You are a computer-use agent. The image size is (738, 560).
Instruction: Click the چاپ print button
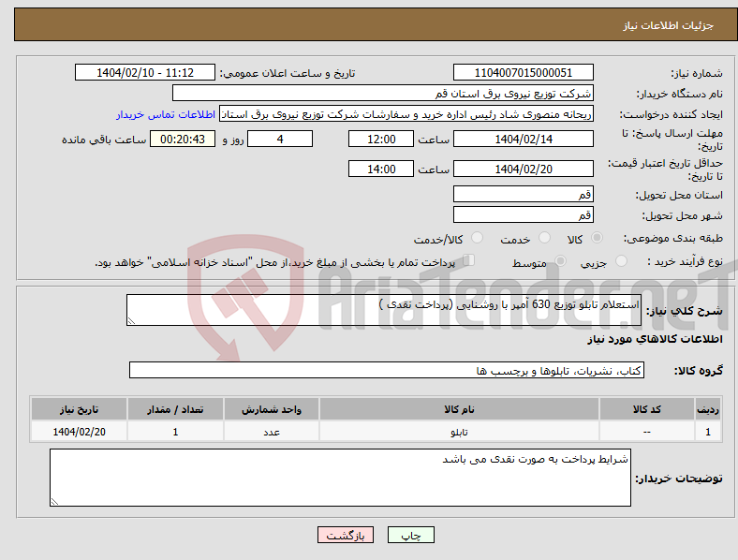point(411,535)
